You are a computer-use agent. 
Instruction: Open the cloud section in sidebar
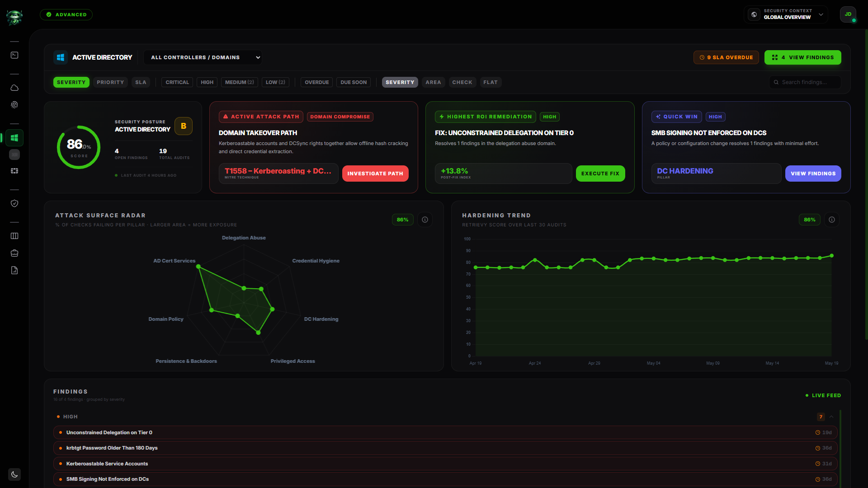(14, 88)
